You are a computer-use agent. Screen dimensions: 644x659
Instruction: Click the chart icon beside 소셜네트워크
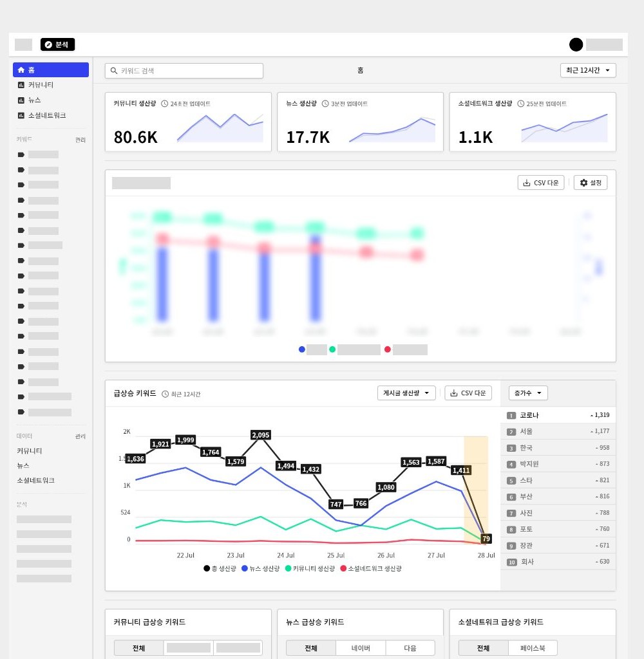pos(21,116)
